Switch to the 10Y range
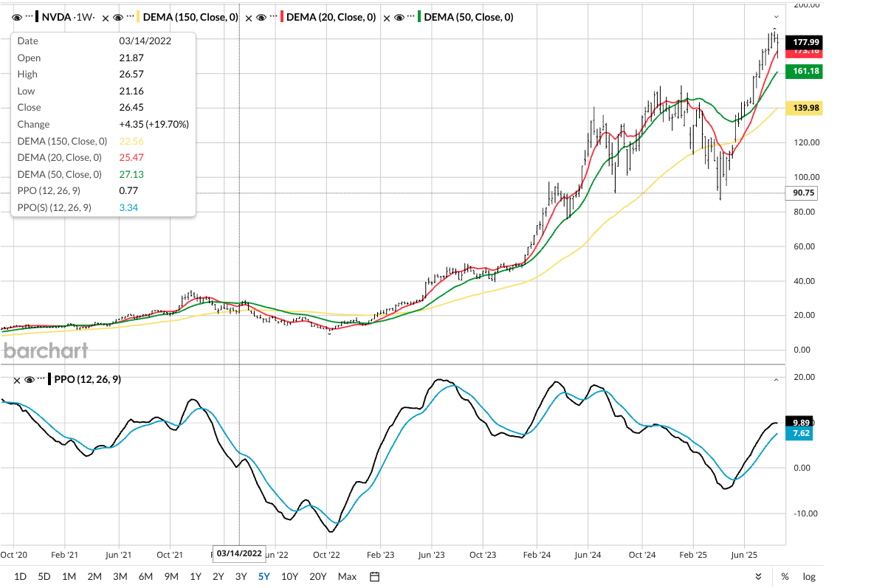The image size is (871, 588). point(289,576)
